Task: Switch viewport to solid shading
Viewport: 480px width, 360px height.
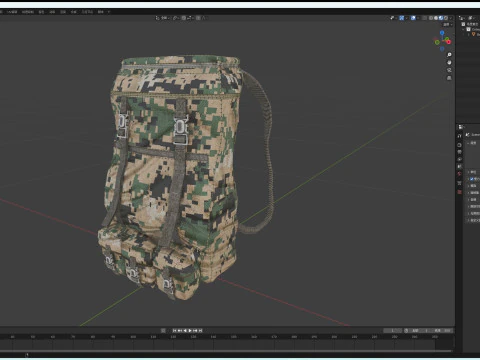Action: (436, 18)
